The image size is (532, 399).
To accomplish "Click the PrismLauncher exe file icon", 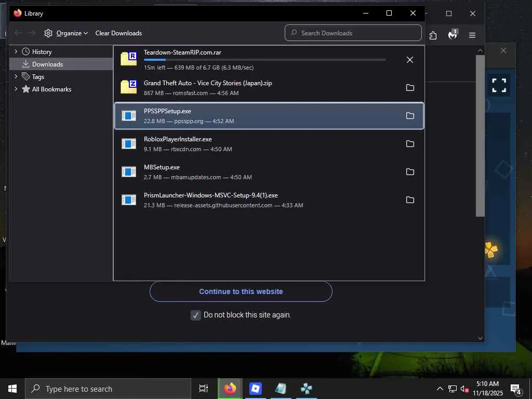I will click(x=129, y=200).
